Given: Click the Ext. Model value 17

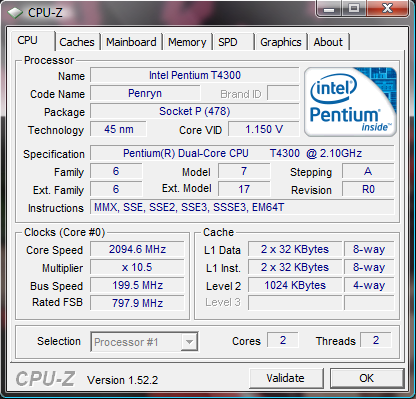Looking at the screenshot, I should click(x=244, y=189).
